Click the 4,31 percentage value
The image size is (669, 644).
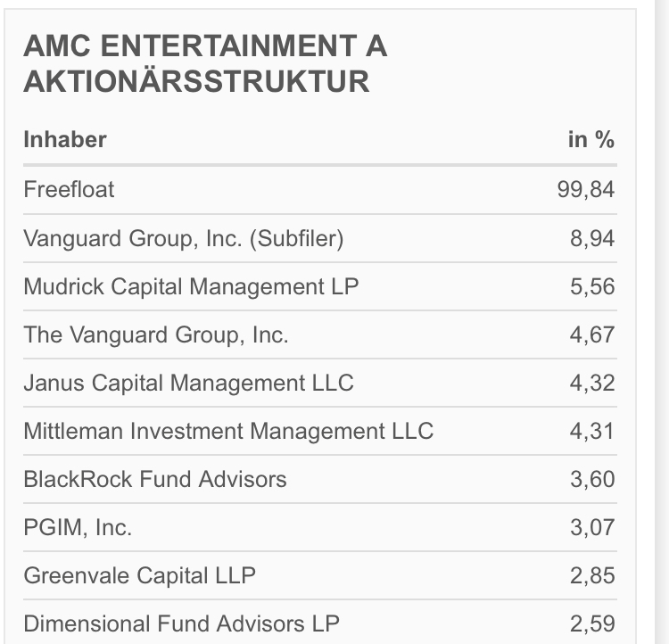click(592, 431)
